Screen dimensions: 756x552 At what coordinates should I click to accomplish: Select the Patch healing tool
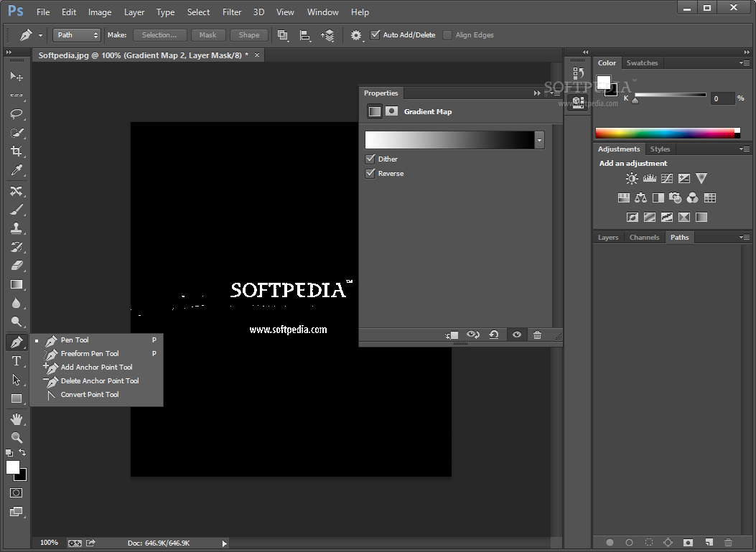pyautogui.click(x=17, y=191)
